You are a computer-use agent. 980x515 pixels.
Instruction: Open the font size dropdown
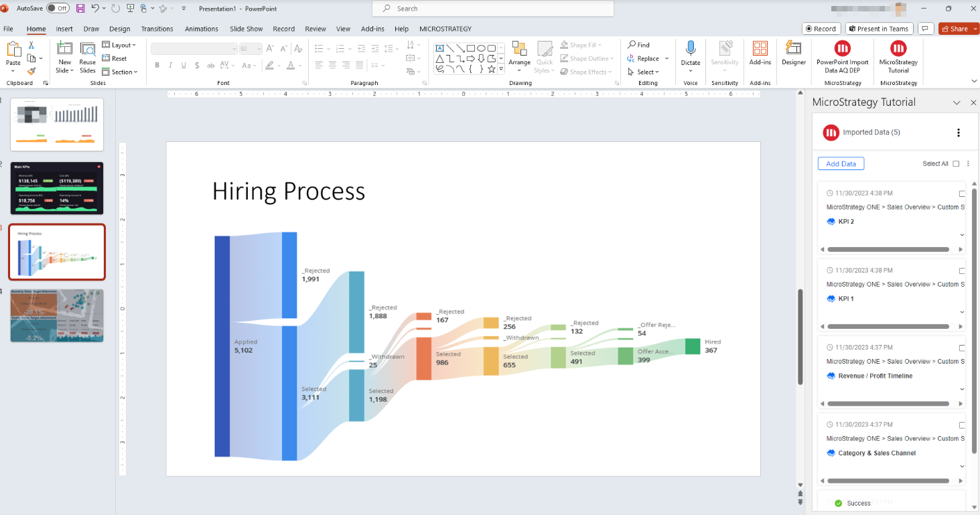pyautogui.click(x=259, y=48)
